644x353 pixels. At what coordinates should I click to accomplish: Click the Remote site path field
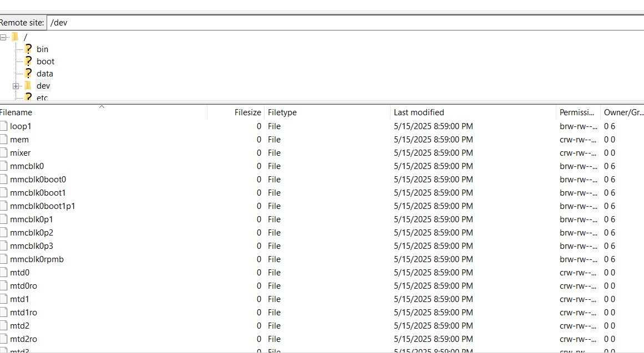click(x=345, y=23)
